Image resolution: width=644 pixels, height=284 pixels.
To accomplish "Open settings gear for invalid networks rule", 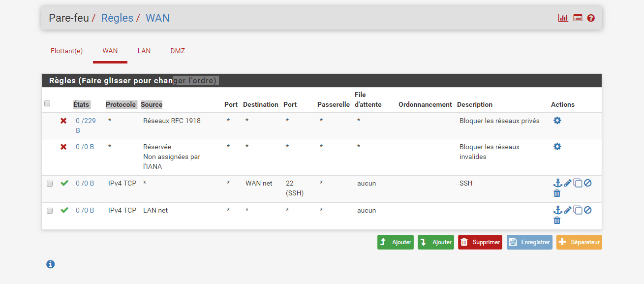I will [x=557, y=147].
